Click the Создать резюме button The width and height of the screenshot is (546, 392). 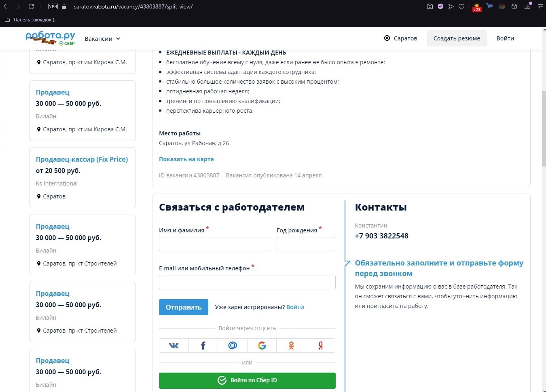tap(457, 38)
